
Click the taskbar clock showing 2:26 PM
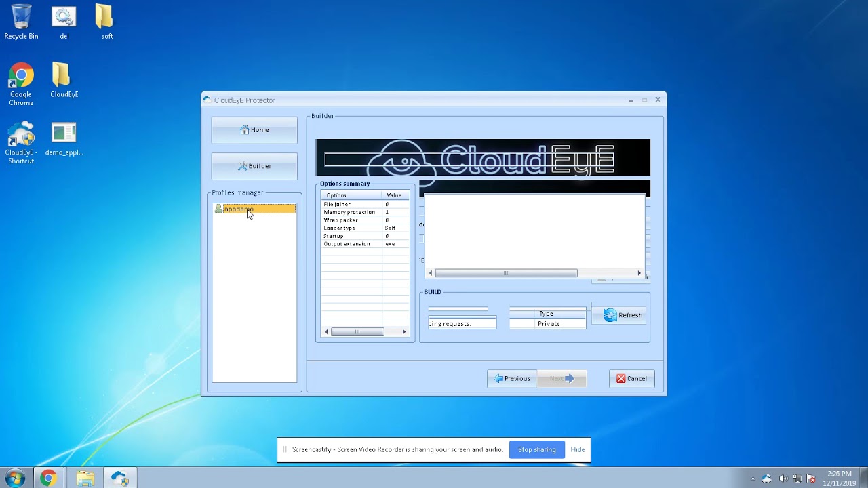coord(839,478)
